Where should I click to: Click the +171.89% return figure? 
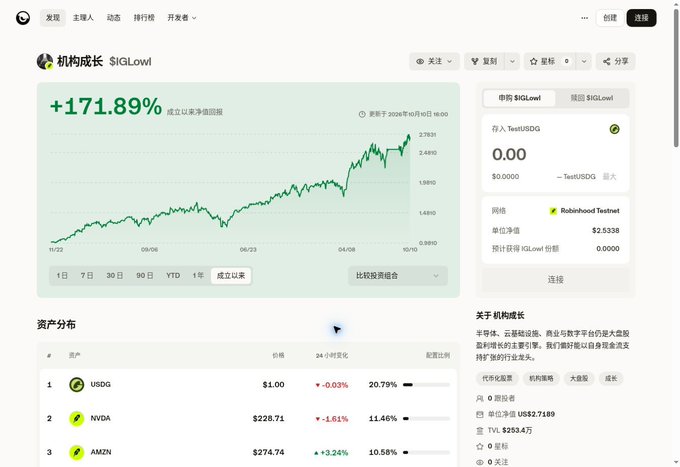coord(106,107)
